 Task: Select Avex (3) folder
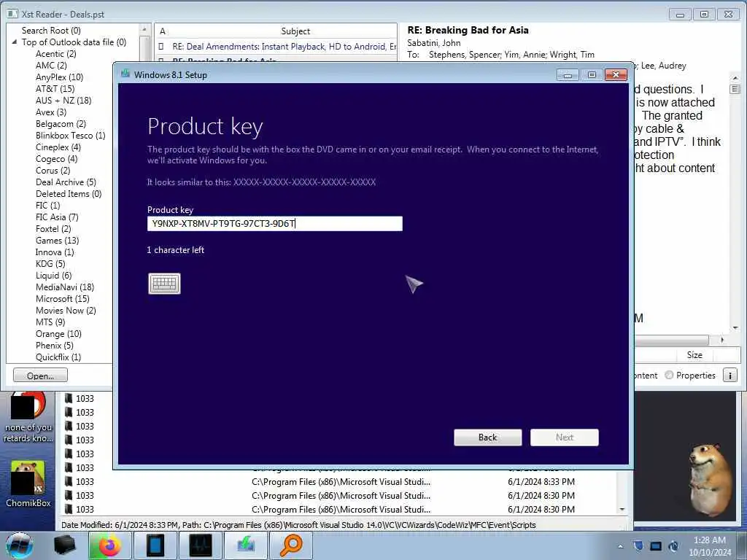pos(51,112)
